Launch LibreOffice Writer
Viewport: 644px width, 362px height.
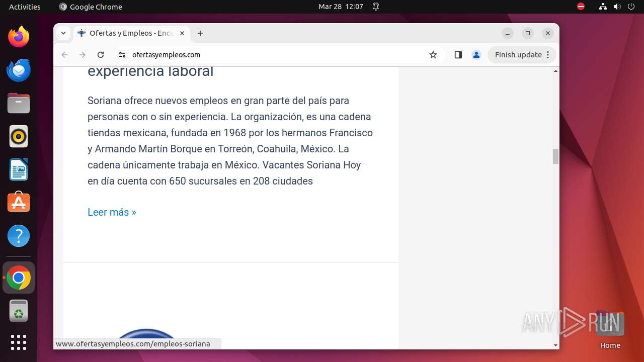(19, 169)
